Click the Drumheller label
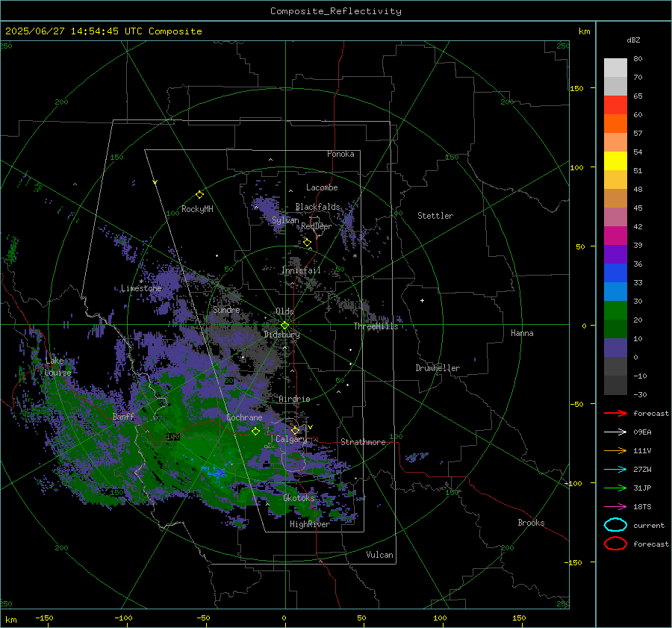The image size is (672, 628). [x=438, y=368]
